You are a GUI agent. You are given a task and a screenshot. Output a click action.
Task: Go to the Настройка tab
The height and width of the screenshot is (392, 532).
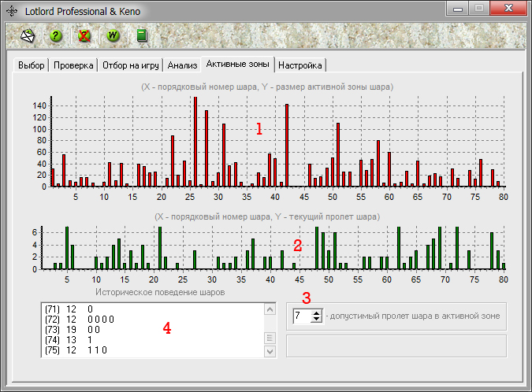(300, 65)
